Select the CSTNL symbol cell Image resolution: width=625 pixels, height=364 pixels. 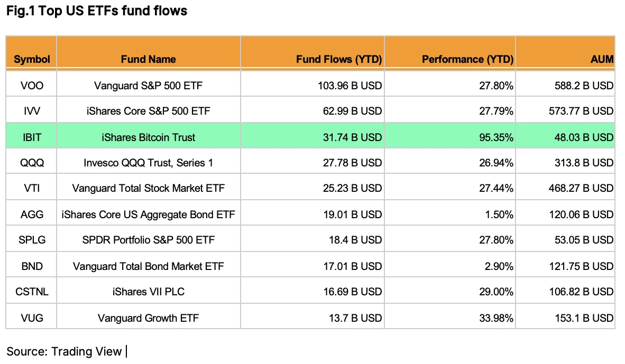coord(32,292)
